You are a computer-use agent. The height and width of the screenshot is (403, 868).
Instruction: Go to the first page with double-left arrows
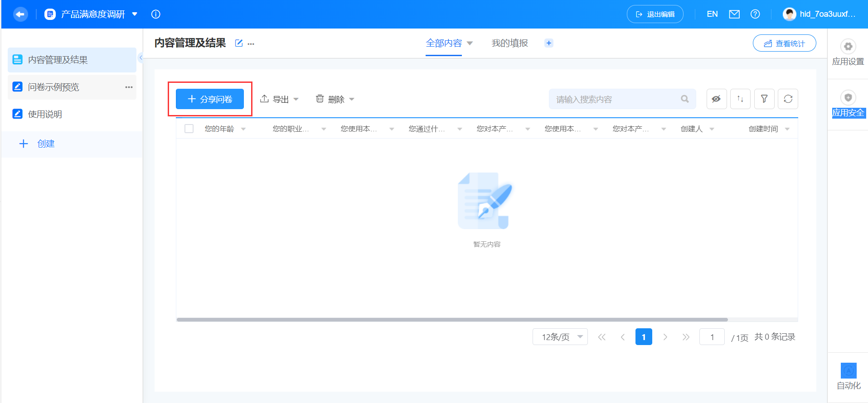click(x=602, y=337)
